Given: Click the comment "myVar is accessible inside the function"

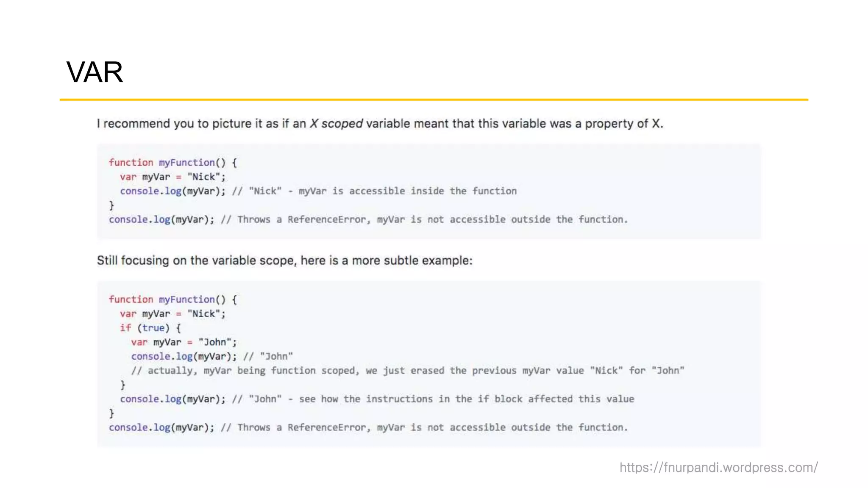Looking at the screenshot, I should [x=407, y=191].
